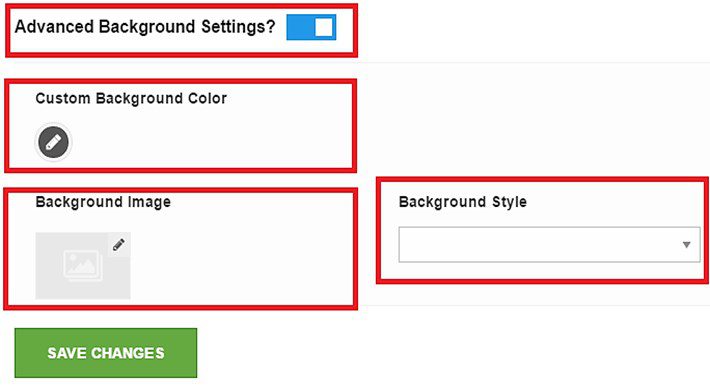
Task: Click the gray picture placeholder icon
Action: pyautogui.click(x=83, y=266)
